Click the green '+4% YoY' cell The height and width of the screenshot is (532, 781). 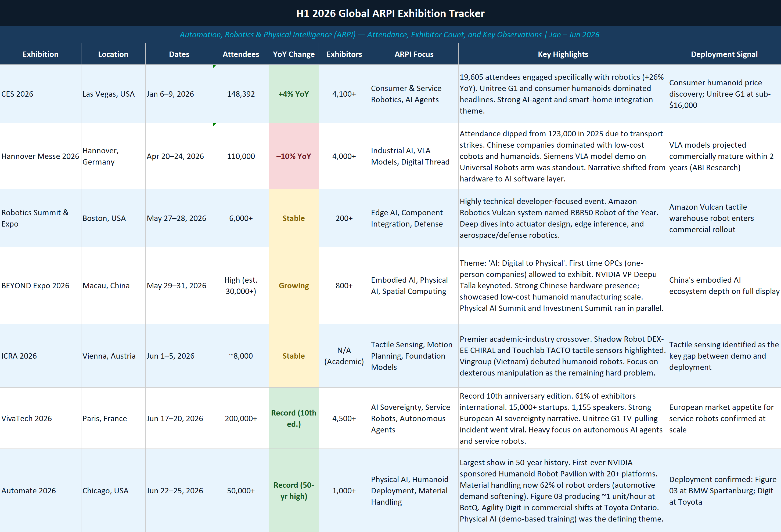click(x=294, y=94)
